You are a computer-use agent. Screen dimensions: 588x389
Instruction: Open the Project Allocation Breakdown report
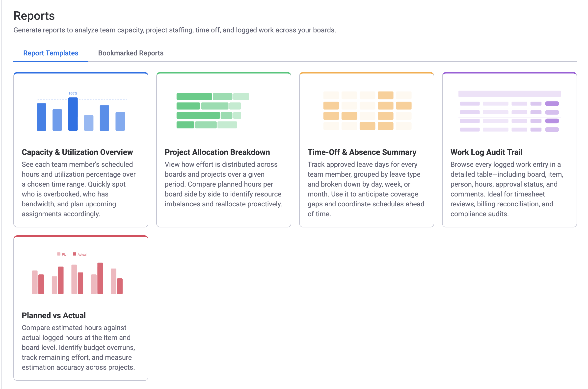217,152
